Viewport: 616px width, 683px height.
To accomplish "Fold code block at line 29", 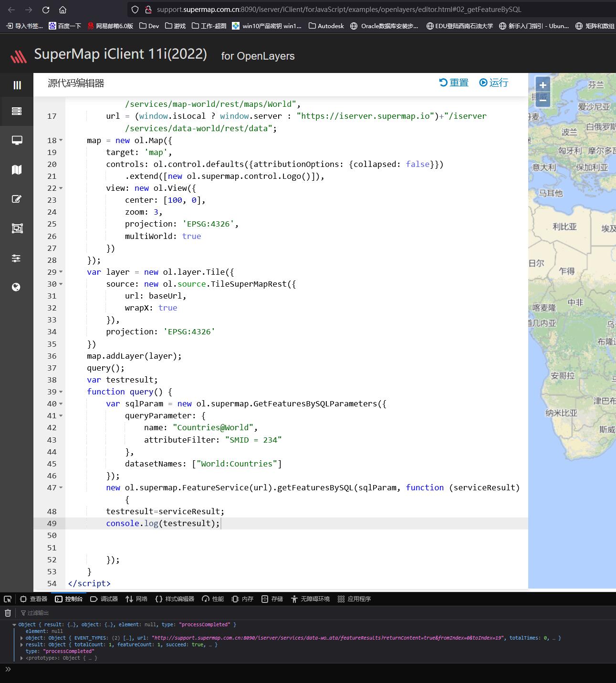I will pos(61,272).
